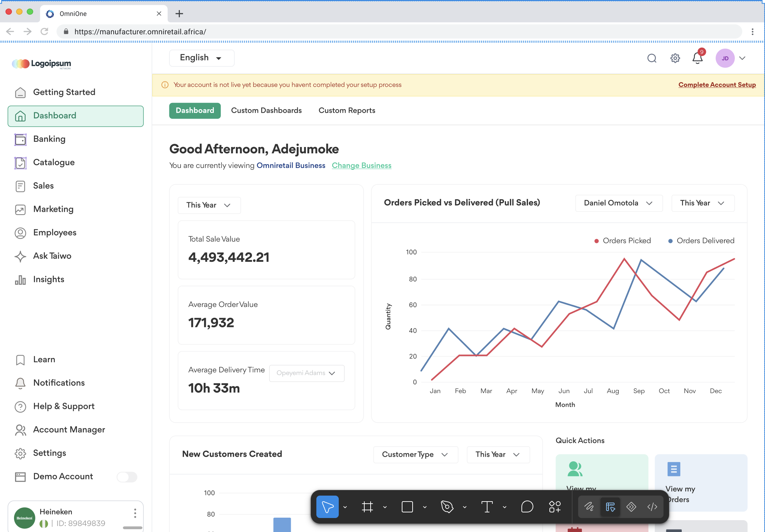The width and height of the screenshot is (765, 532).
Task: Select the Rectangle shape tool
Action: (x=407, y=507)
